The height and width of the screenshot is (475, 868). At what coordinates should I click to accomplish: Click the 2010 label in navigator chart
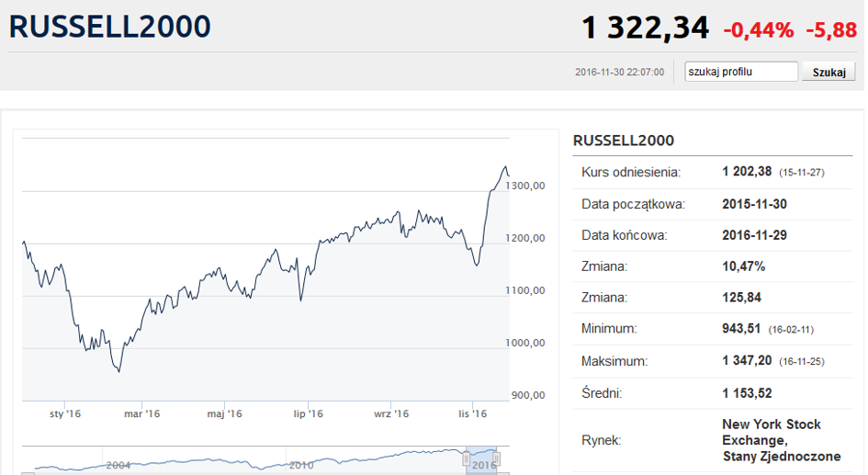coord(301,465)
